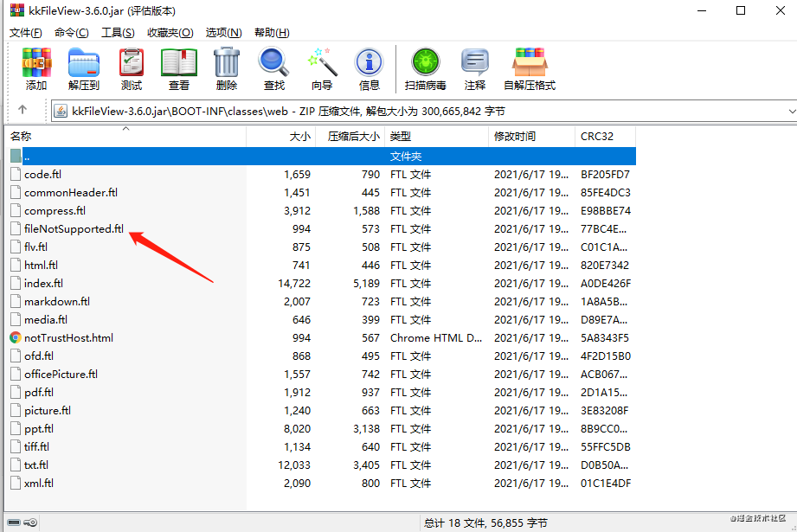Open the Help (帮助) menu
The height and width of the screenshot is (532, 797).
(x=272, y=33)
